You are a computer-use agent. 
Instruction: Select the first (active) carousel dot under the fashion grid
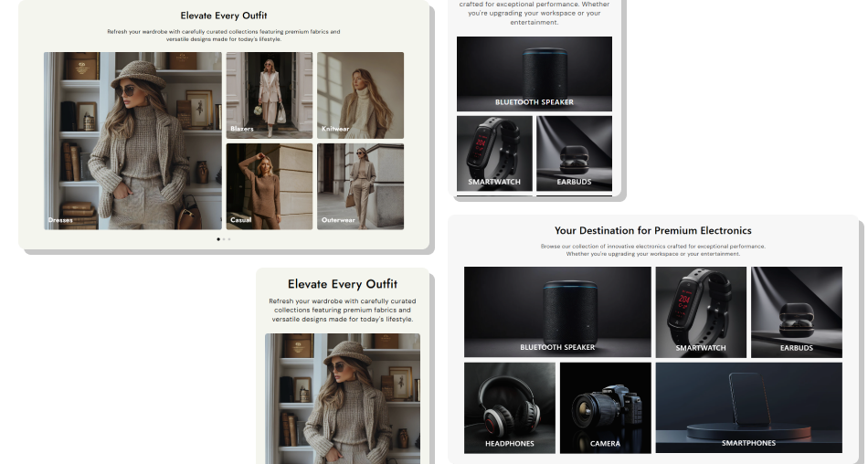pos(218,239)
